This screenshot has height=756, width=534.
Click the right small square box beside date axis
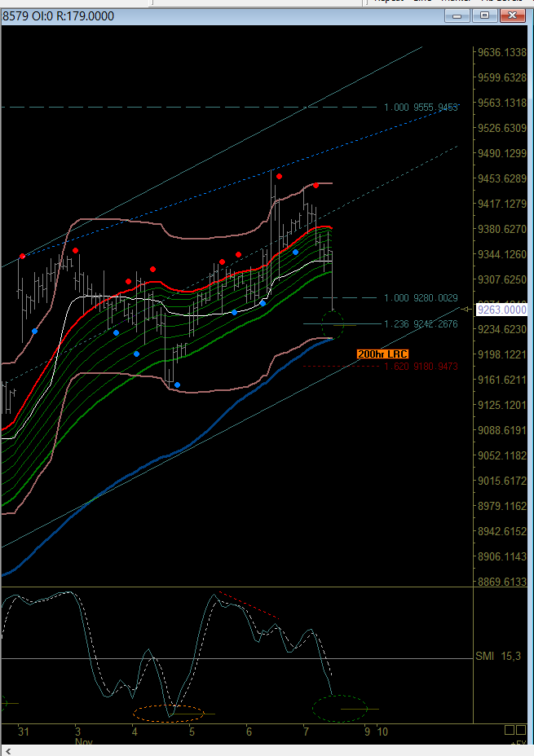click(520, 730)
